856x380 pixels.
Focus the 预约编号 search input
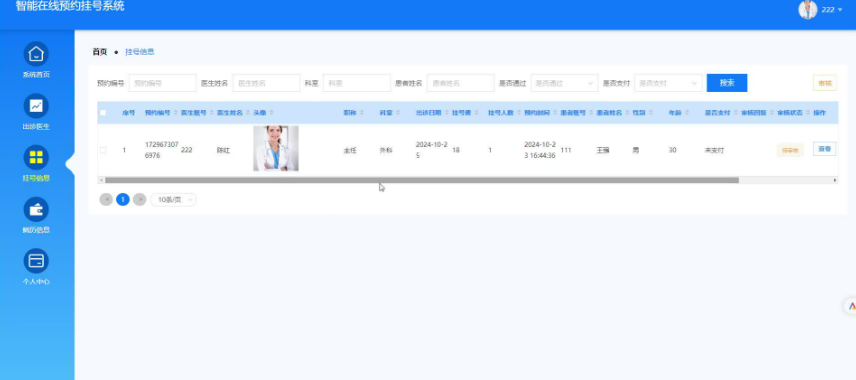coord(163,83)
